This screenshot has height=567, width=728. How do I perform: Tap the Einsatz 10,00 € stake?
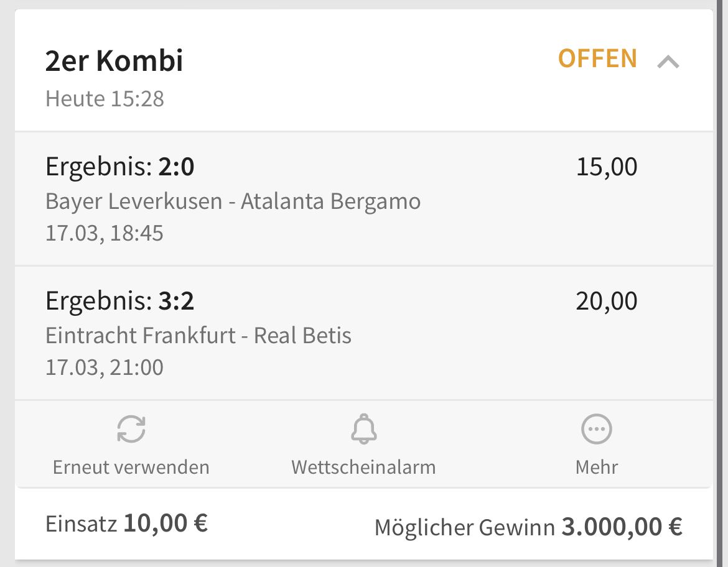(x=126, y=523)
